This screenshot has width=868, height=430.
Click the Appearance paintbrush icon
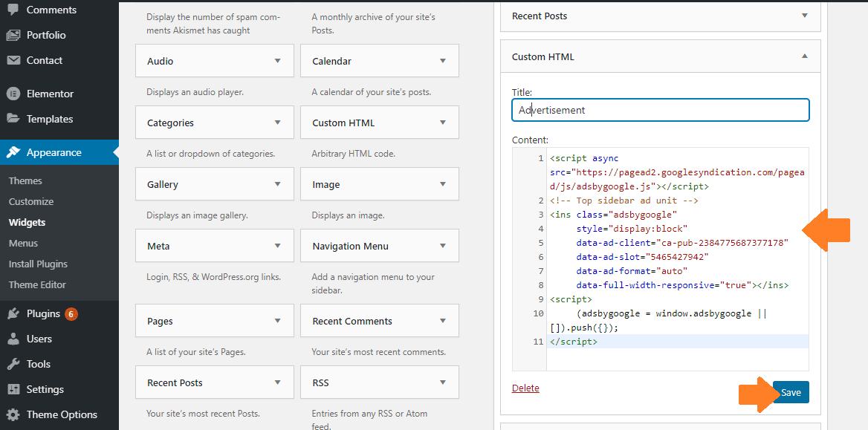click(x=13, y=152)
